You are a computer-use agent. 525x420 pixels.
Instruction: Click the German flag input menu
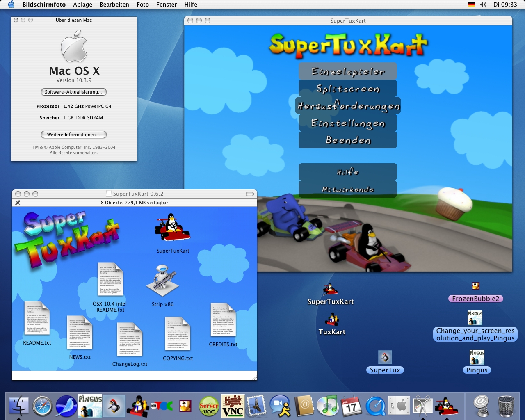pos(472,5)
